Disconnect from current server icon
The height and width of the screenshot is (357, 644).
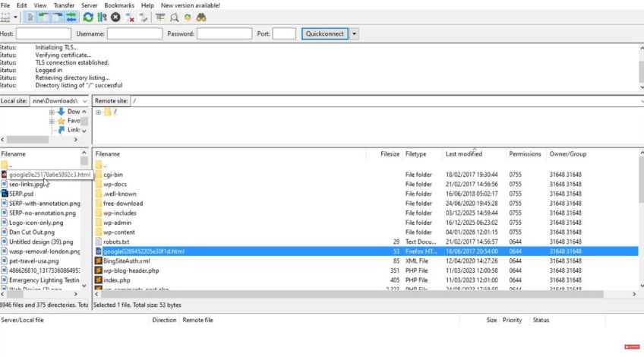point(130,17)
